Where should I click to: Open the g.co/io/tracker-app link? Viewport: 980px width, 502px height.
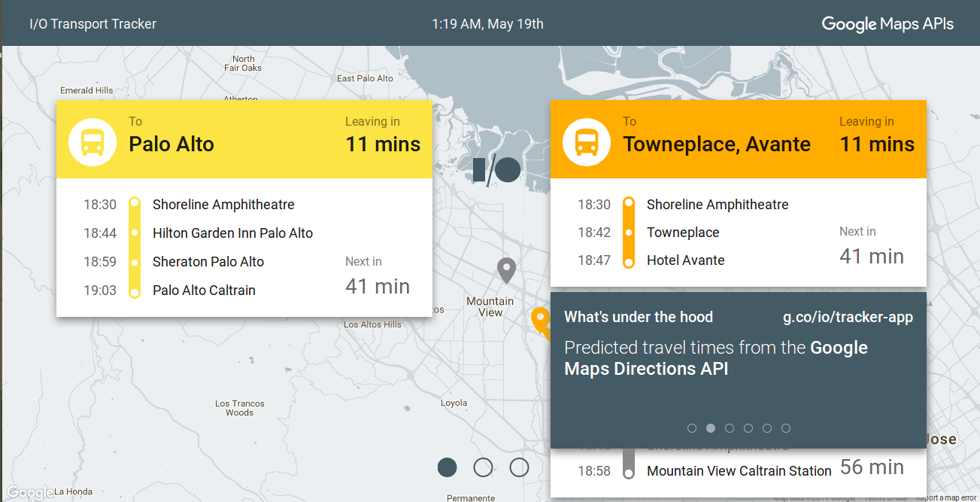(x=848, y=318)
